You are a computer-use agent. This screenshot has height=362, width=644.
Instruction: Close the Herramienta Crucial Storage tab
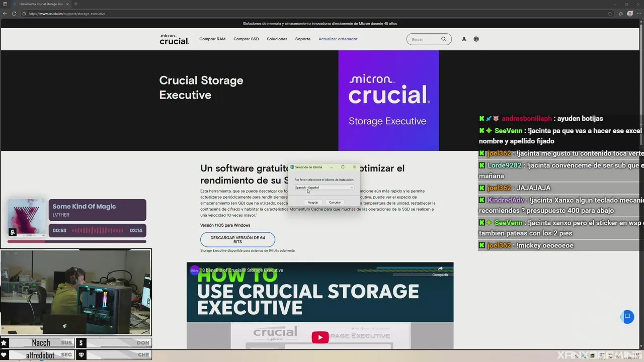click(x=67, y=4)
